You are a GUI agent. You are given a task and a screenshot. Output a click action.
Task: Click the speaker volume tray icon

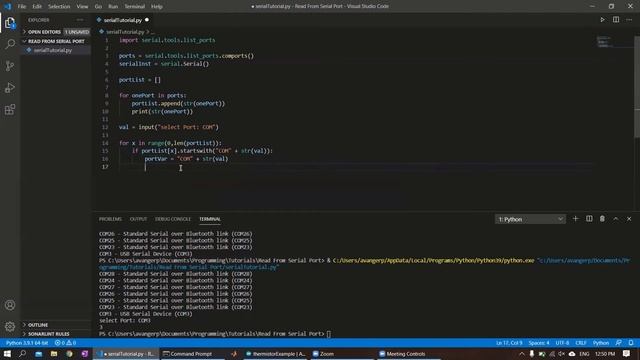562,353
